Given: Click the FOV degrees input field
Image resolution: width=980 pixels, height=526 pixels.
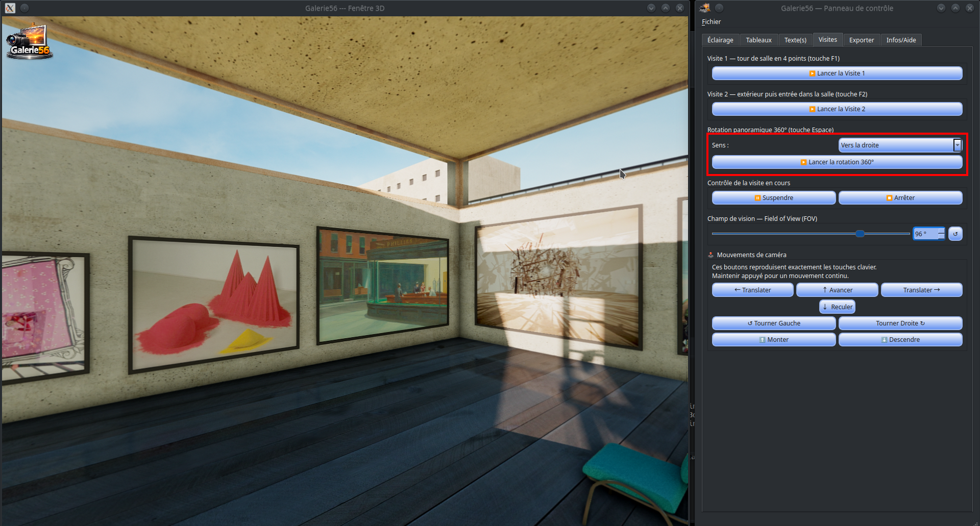Looking at the screenshot, I should click(x=925, y=234).
